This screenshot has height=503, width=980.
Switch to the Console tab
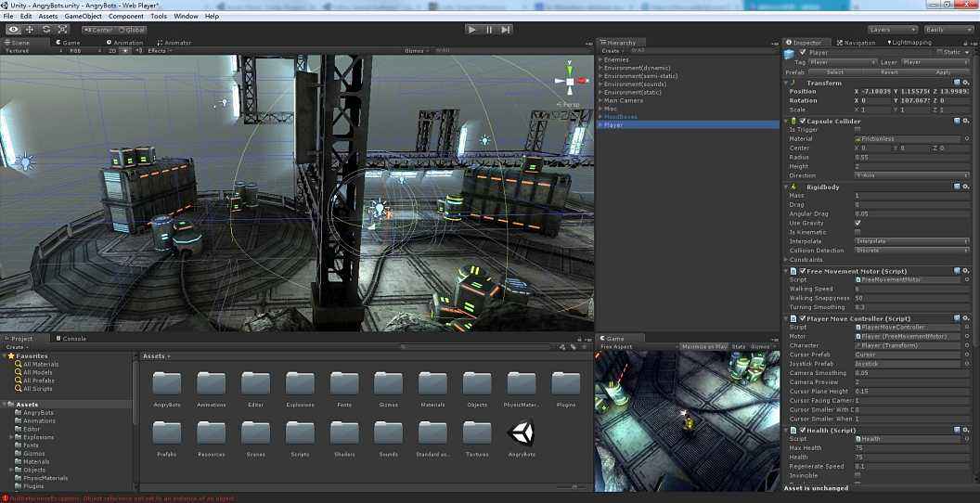tap(73, 339)
